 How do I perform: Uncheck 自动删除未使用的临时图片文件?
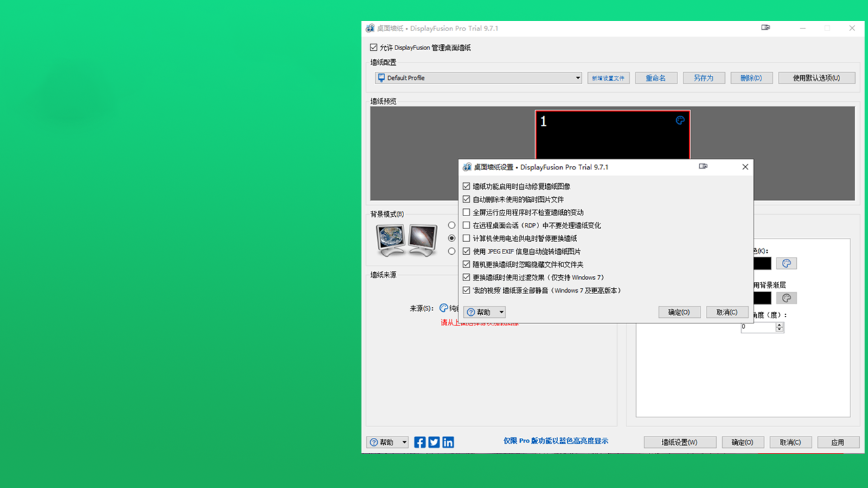coord(467,199)
